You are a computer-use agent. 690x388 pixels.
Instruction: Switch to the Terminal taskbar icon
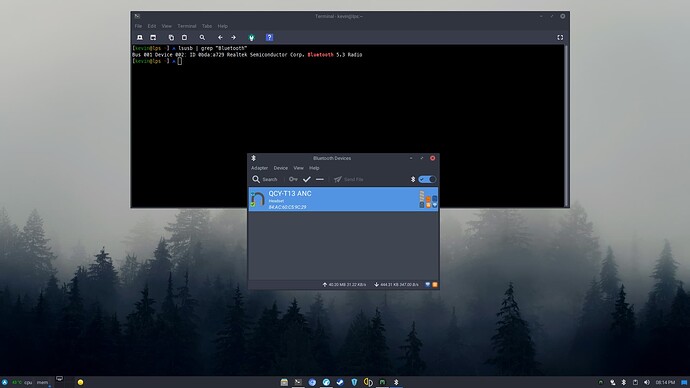[x=298, y=383]
